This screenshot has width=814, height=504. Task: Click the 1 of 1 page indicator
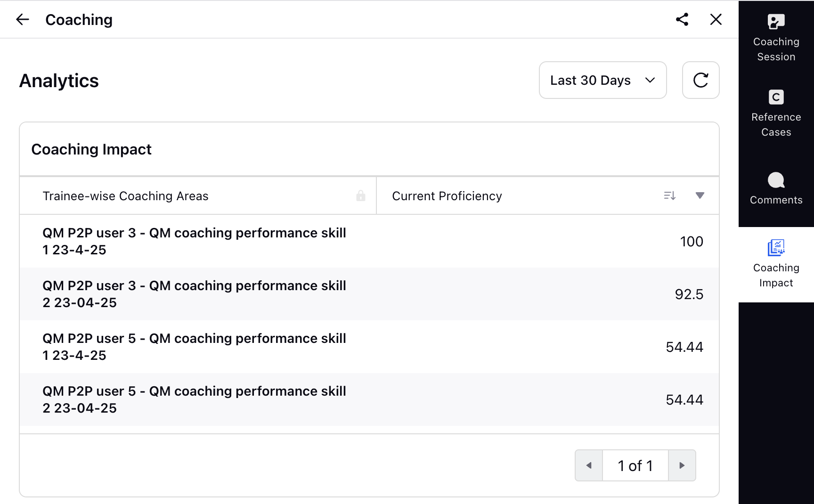[635, 465]
